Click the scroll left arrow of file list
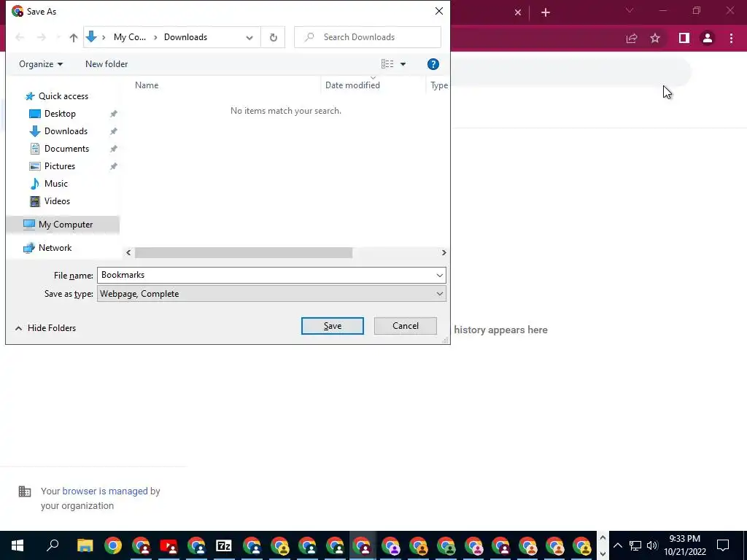 128,253
